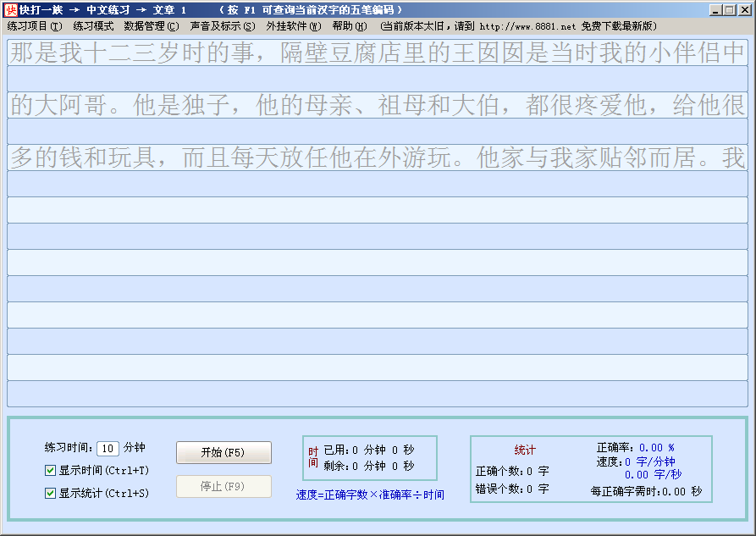This screenshot has height=536, width=756.
Task: Click the typing row under the third text line
Action: [x=378, y=184]
